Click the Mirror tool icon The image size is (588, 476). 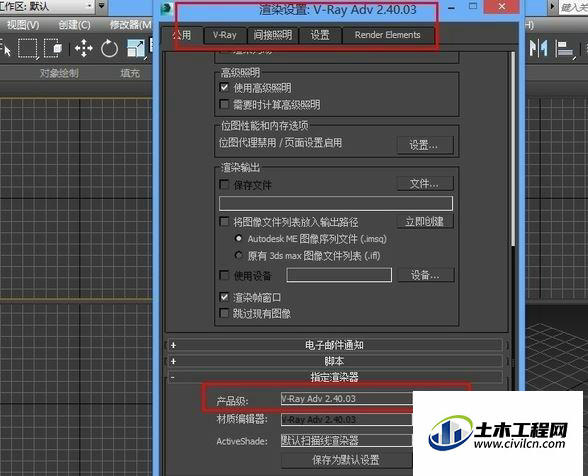538,48
